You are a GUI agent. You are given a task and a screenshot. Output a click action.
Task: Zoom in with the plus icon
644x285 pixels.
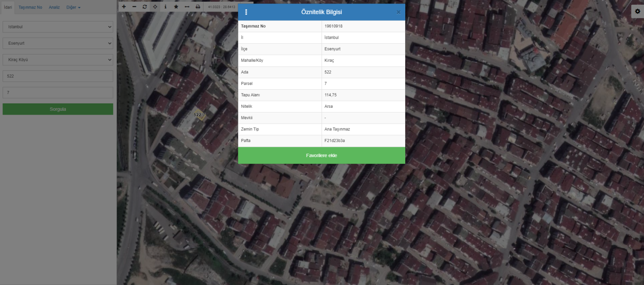tap(124, 7)
